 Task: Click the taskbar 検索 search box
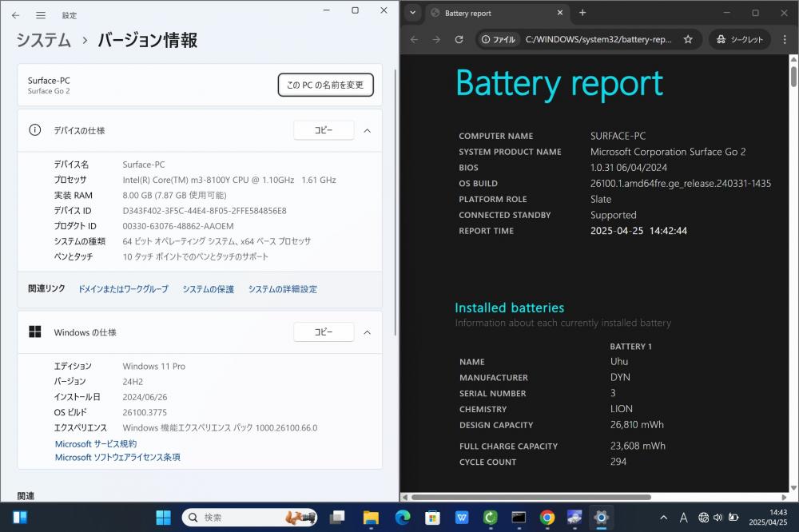(249, 518)
